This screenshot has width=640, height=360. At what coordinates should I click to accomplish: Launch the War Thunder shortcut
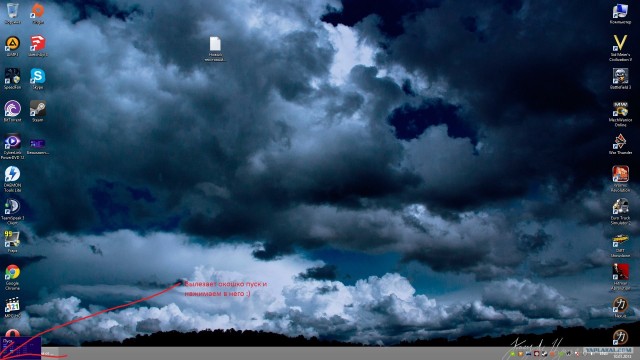tap(620, 144)
